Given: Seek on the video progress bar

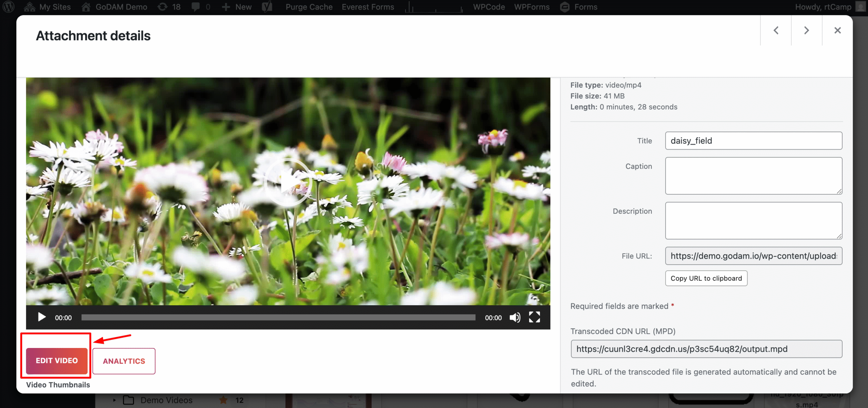Looking at the screenshot, I should (278, 317).
